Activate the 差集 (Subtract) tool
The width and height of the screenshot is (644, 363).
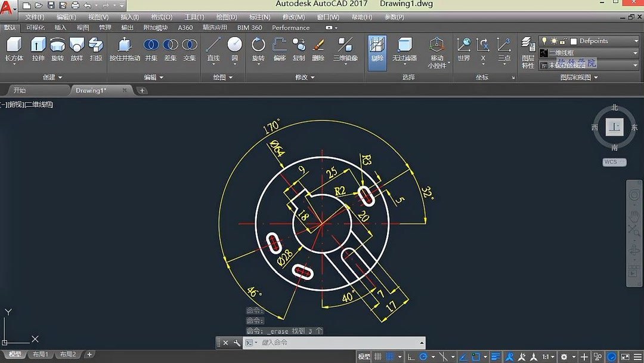click(170, 45)
